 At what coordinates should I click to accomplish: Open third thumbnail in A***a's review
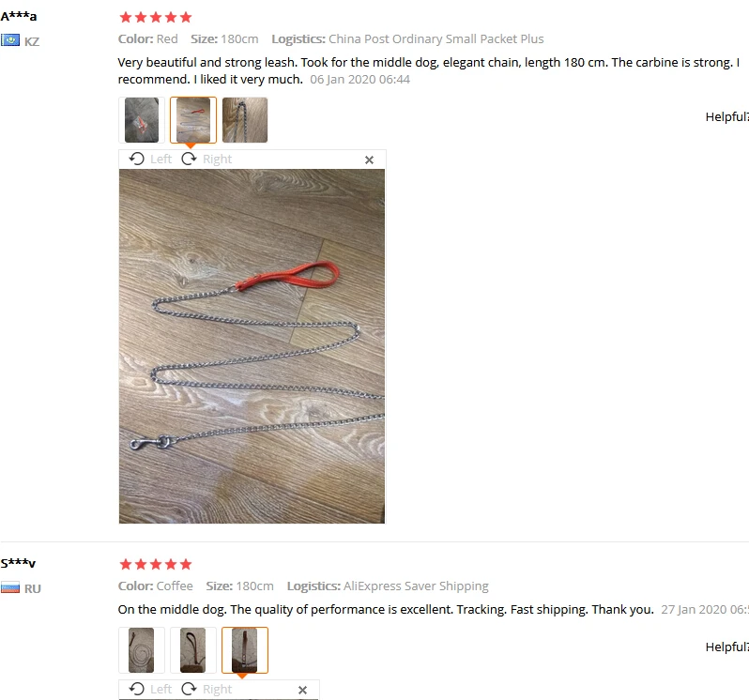point(245,120)
